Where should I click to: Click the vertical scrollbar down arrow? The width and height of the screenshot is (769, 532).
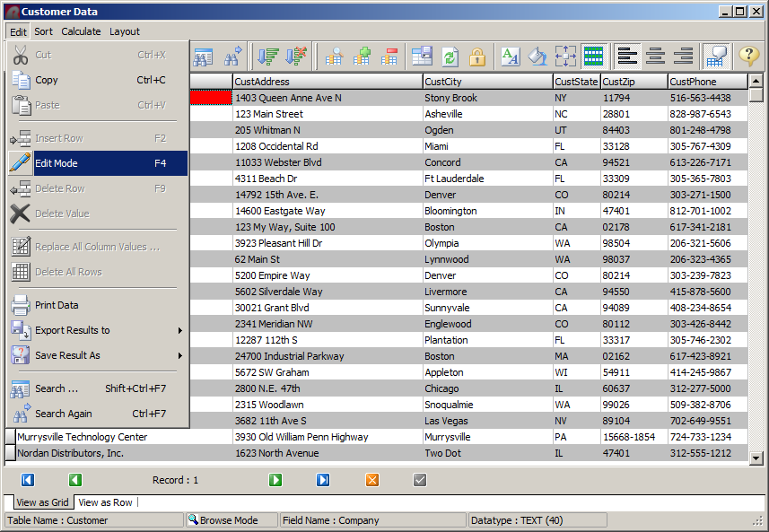tap(756, 458)
